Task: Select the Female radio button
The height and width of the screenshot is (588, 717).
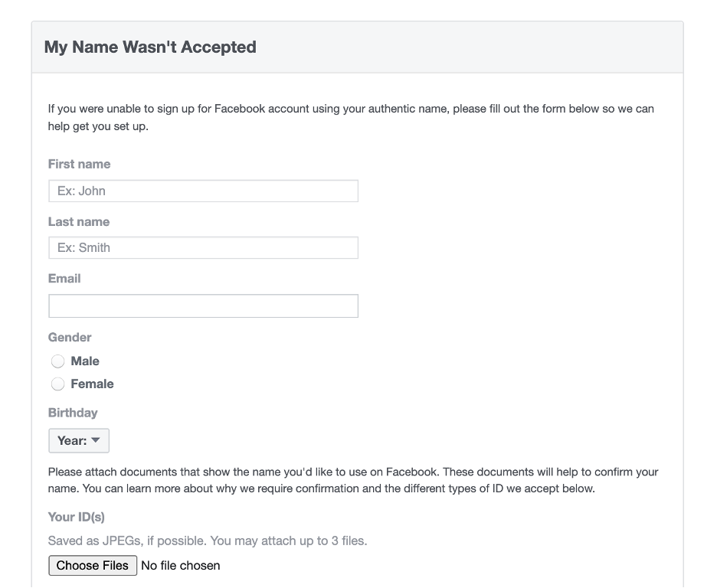Action: coord(57,384)
